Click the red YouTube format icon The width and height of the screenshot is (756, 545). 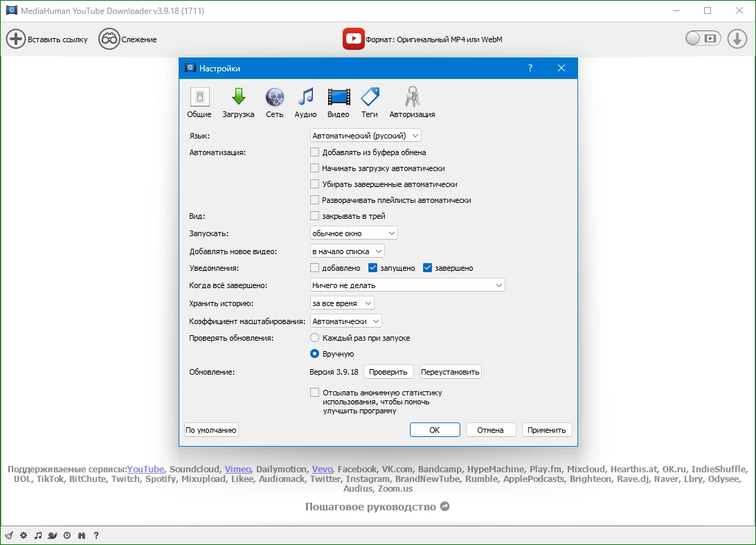coord(353,39)
